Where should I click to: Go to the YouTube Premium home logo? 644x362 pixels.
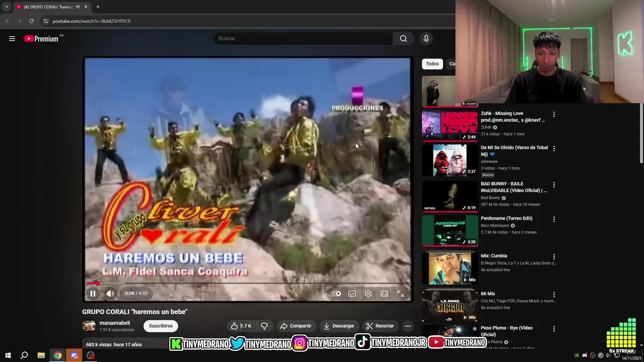[x=42, y=39]
